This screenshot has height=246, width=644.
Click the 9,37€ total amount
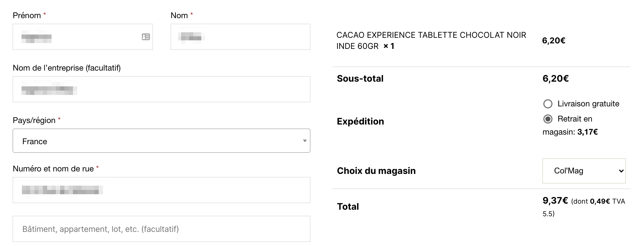coord(555,201)
